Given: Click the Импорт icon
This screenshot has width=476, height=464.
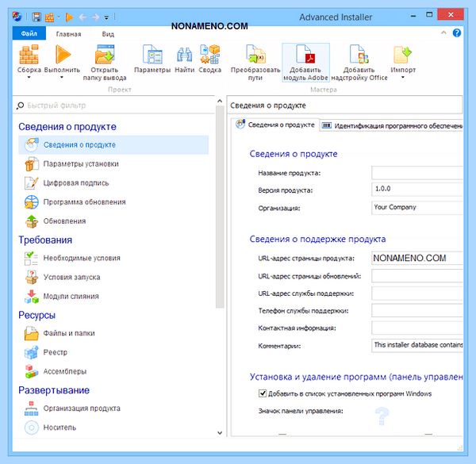Looking at the screenshot, I should click(402, 55).
